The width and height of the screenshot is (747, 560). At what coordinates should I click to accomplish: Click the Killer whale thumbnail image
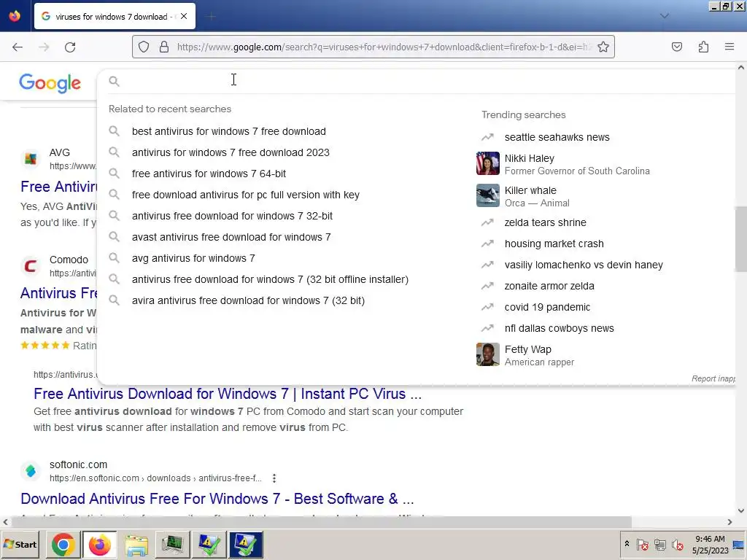[x=488, y=195]
